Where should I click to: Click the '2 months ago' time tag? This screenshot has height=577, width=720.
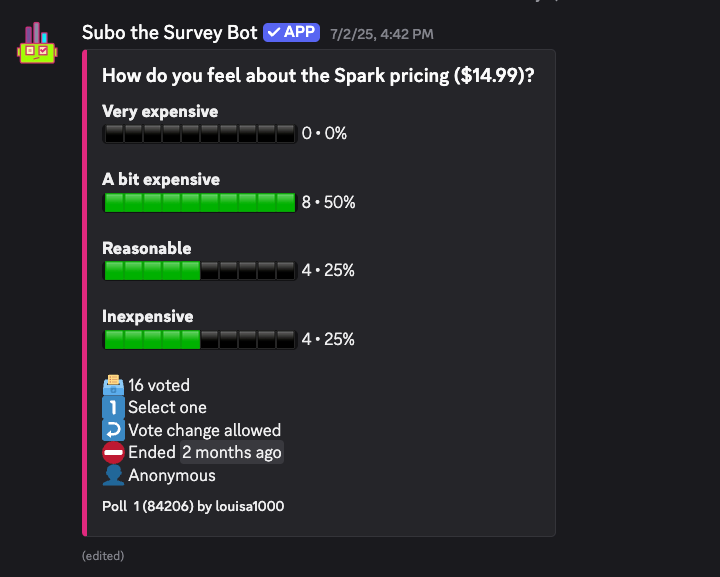(231, 453)
